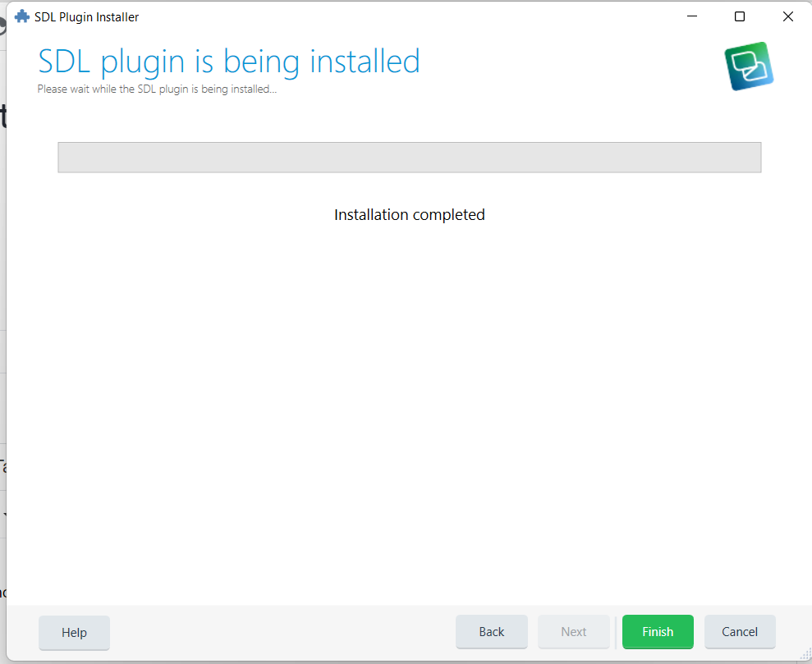The height and width of the screenshot is (664, 812).
Task: Go Back to the previous installer step
Action: [x=492, y=632]
